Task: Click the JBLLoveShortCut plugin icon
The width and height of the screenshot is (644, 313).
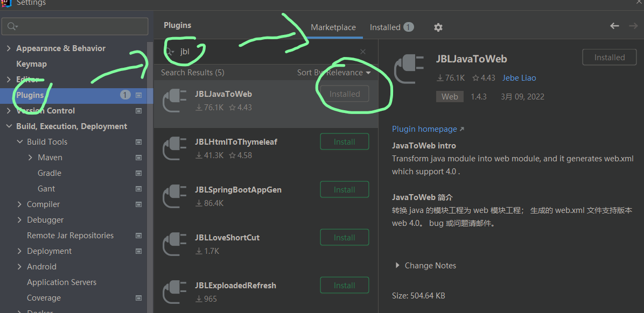Action: pyautogui.click(x=175, y=244)
